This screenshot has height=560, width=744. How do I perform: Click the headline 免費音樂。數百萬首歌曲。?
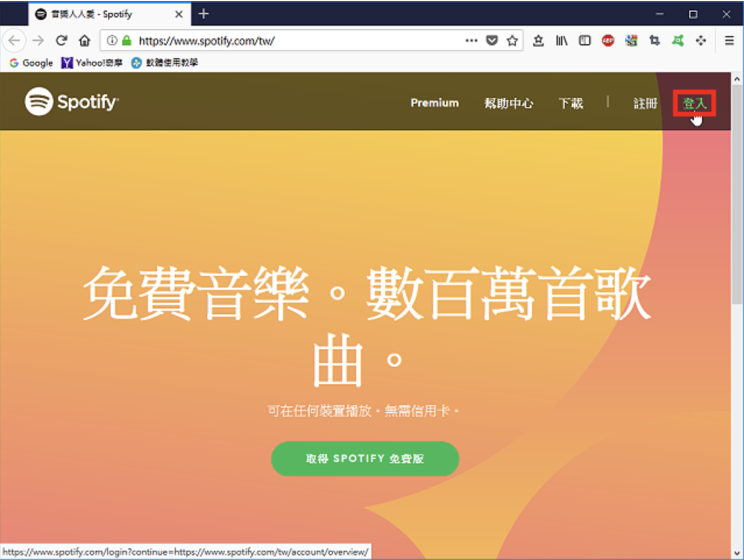(366, 326)
